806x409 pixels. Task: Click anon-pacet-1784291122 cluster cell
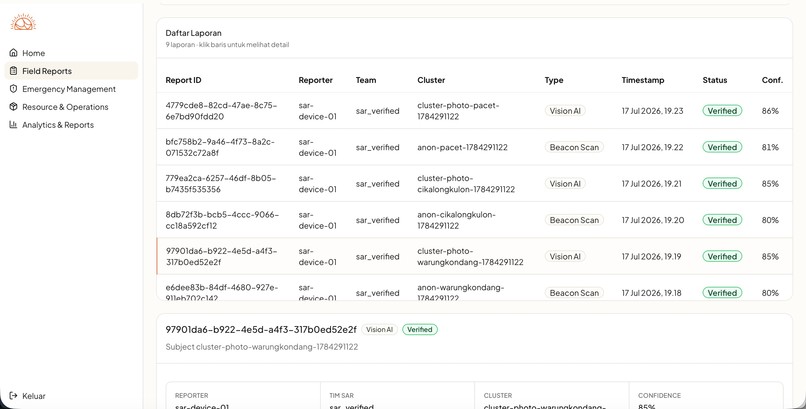[463, 147]
